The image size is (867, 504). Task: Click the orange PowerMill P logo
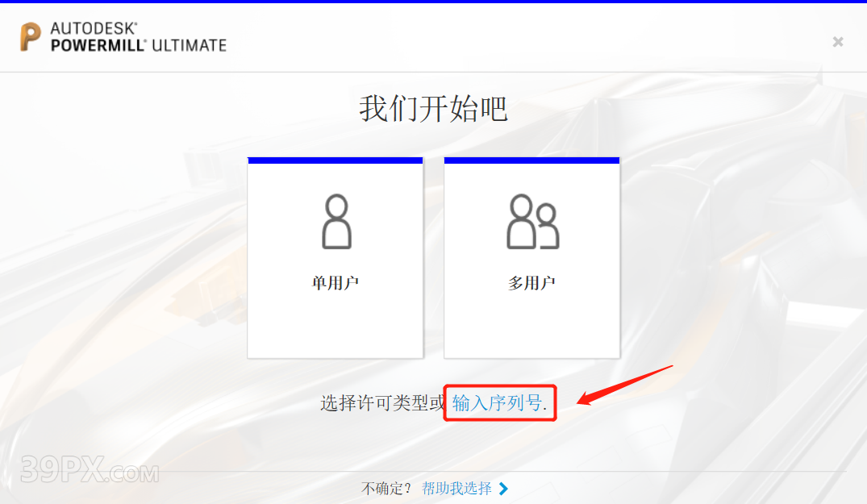click(x=31, y=36)
